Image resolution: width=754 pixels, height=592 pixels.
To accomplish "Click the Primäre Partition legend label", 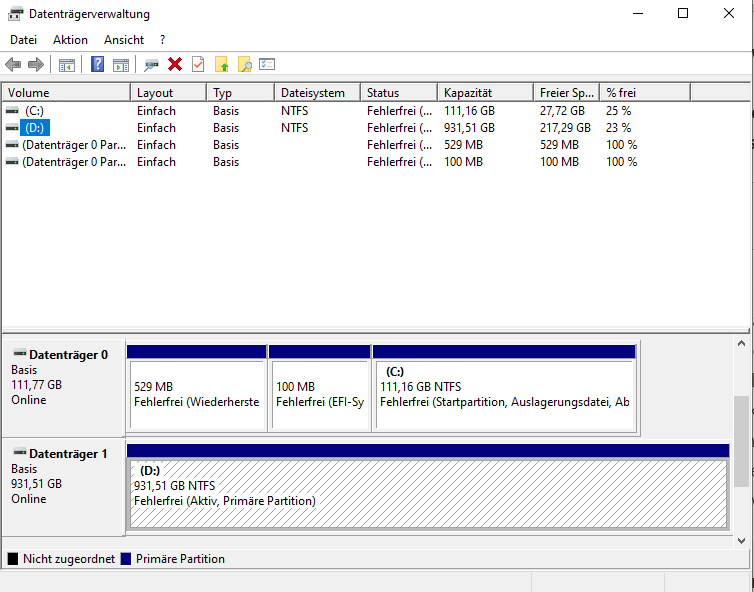I will [x=180, y=559].
